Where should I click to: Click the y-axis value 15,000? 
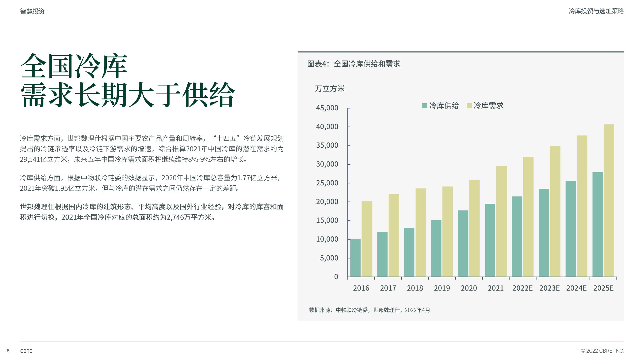coord(327,221)
